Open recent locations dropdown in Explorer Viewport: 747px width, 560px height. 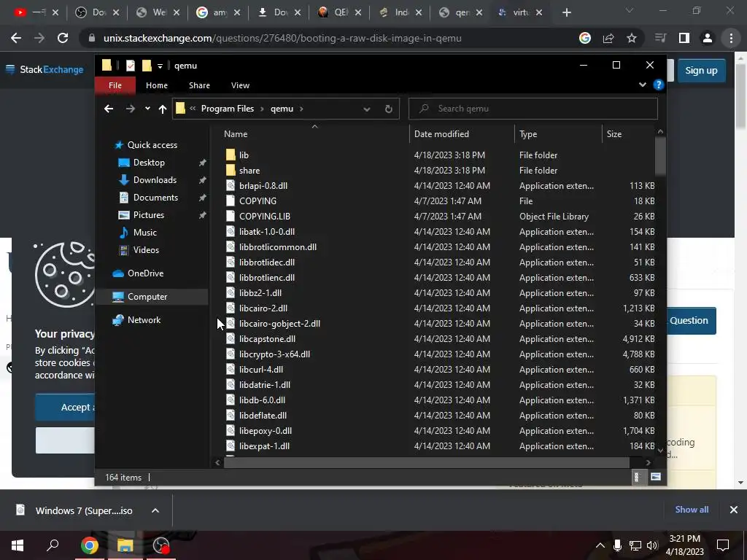[x=147, y=109]
